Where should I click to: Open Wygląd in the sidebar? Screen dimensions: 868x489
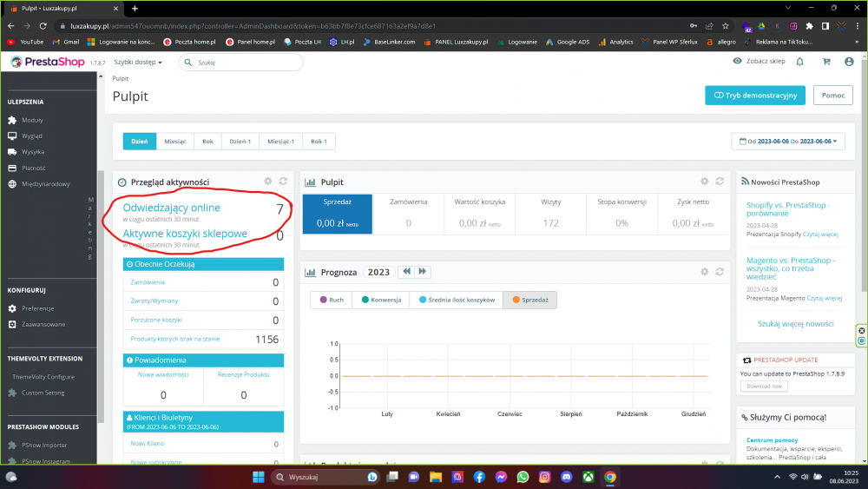click(x=31, y=136)
